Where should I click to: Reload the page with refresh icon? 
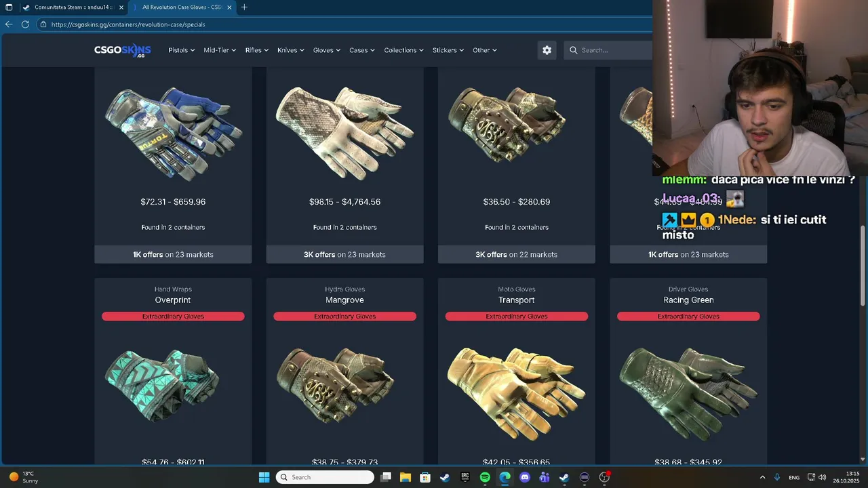pyautogui.click(x=25, y=24)
